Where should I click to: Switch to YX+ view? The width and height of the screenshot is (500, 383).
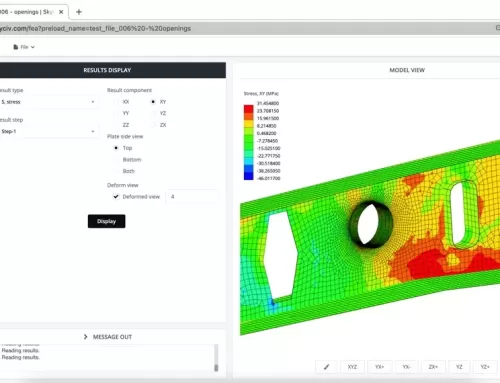pyautogui.click(x=379, y=367)
